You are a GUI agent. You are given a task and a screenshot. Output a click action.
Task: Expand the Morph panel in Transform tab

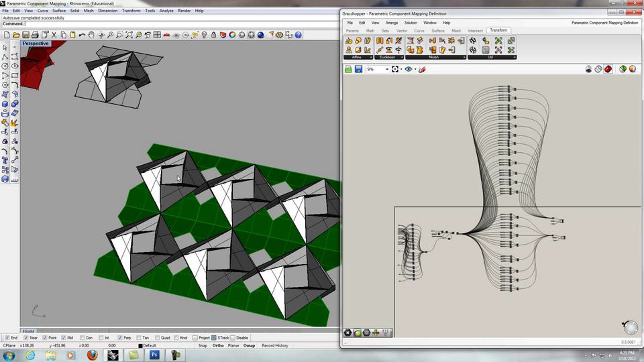[464, 57]
